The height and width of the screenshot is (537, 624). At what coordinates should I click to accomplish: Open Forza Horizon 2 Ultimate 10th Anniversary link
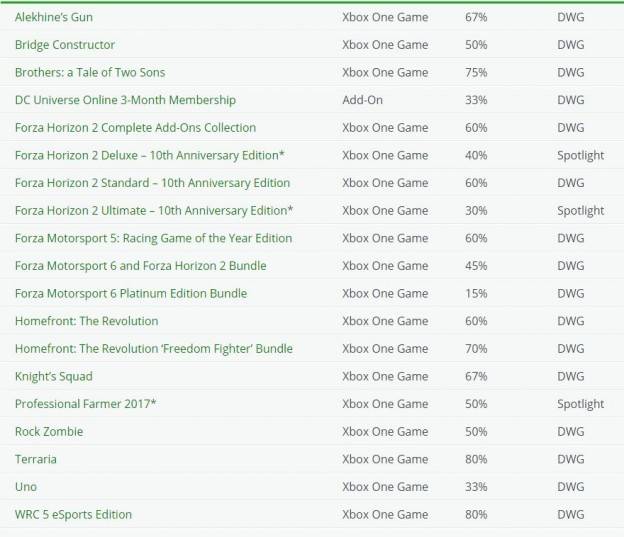coord(154,211)
